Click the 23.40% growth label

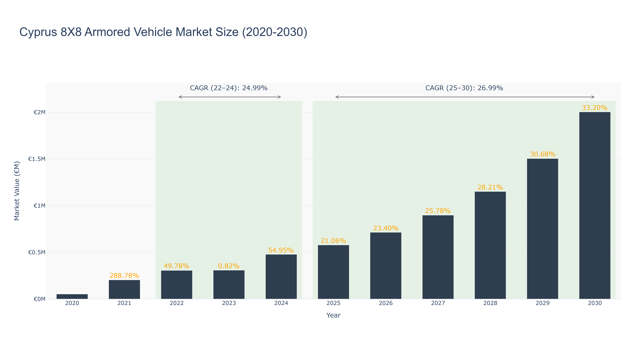(x=385, y=228)
